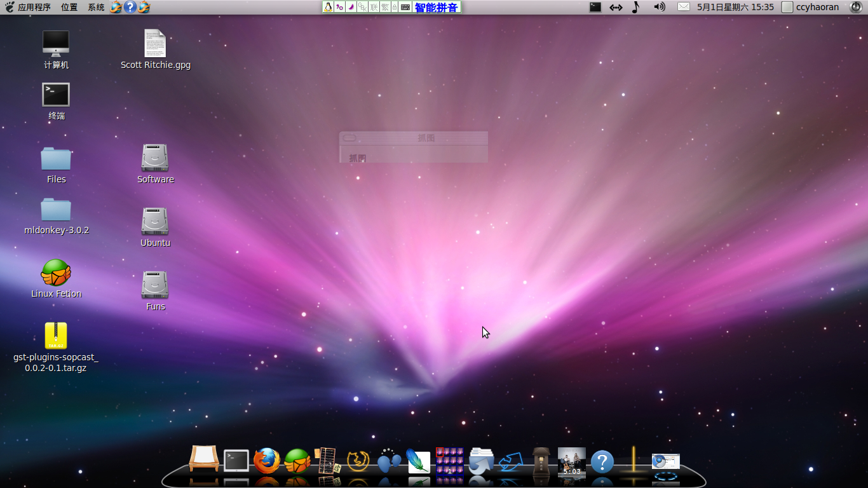Screen dimensions: 868x488
Task: Click the yellow fox outline dock icon
Action: coord(358,461)
